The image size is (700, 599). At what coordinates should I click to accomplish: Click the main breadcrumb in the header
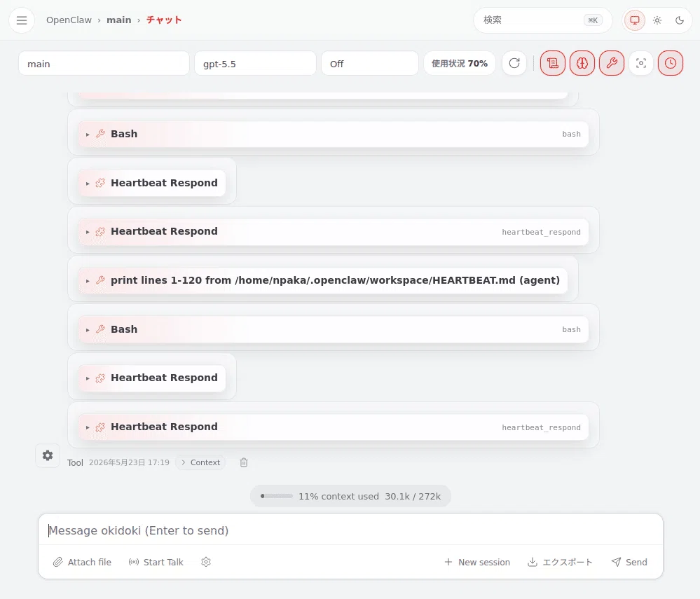pyautogui.click(x=118, y=20)
